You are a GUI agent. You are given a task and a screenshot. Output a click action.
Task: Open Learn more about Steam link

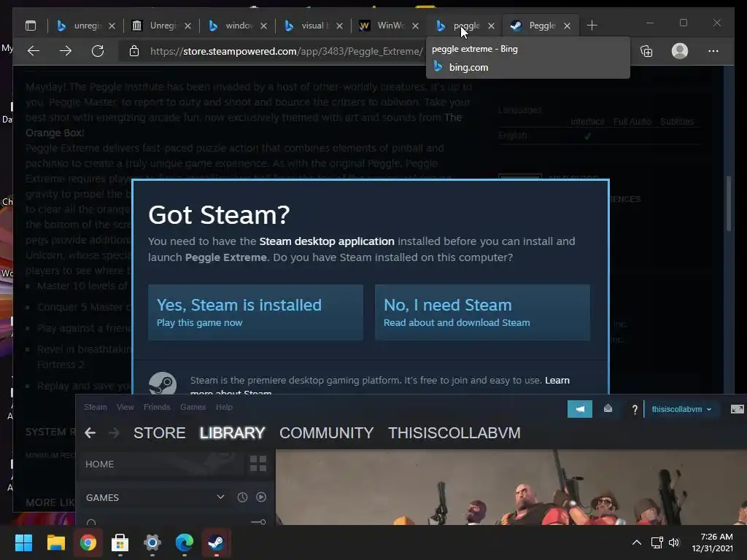coord(557,381)
